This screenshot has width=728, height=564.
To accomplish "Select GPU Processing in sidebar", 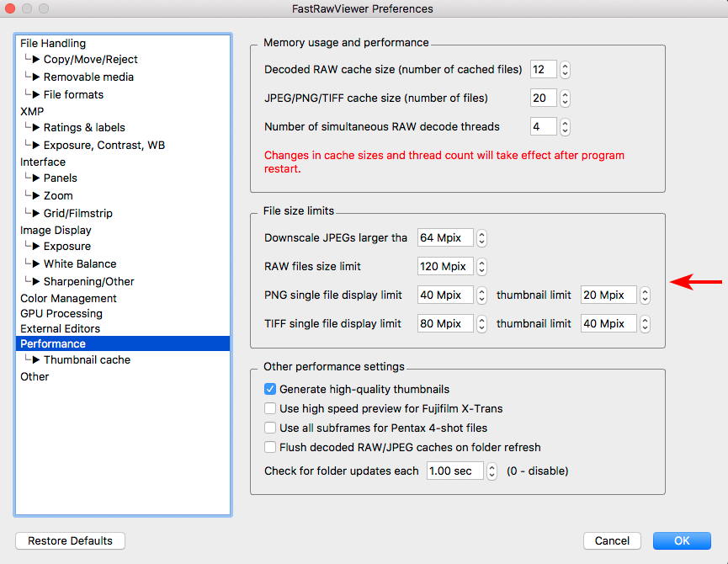I will click(61, 314).
